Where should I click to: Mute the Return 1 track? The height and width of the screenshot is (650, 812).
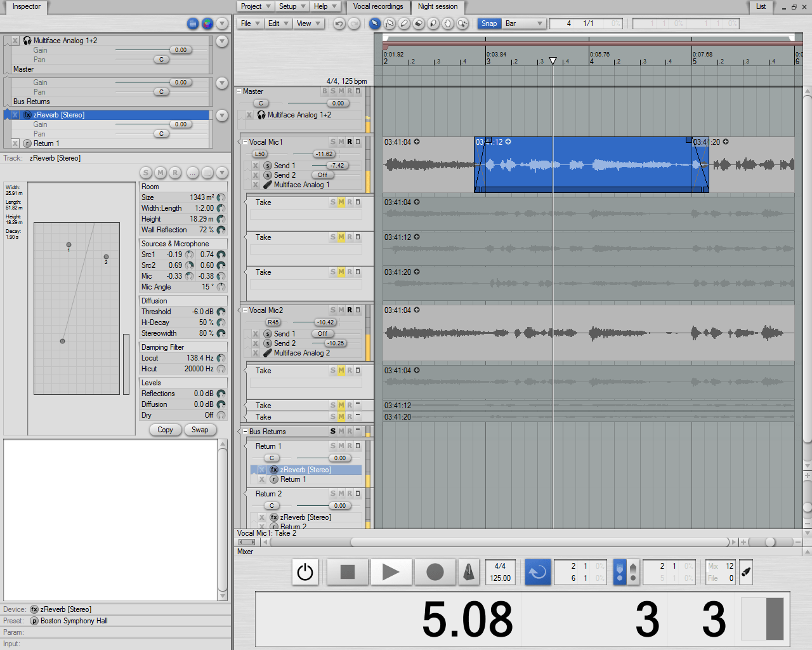[x=341, y=446]
